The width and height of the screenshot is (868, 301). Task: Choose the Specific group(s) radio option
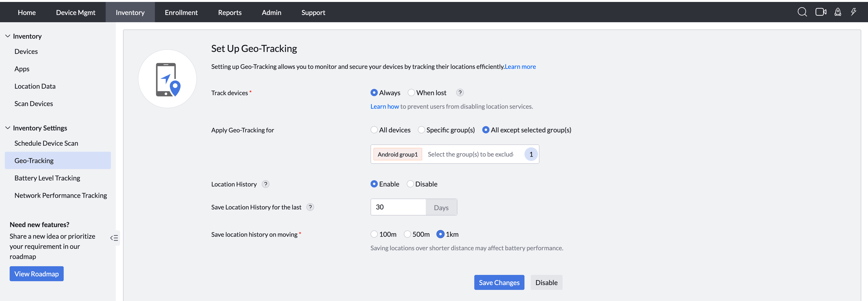tap(421, 130)
